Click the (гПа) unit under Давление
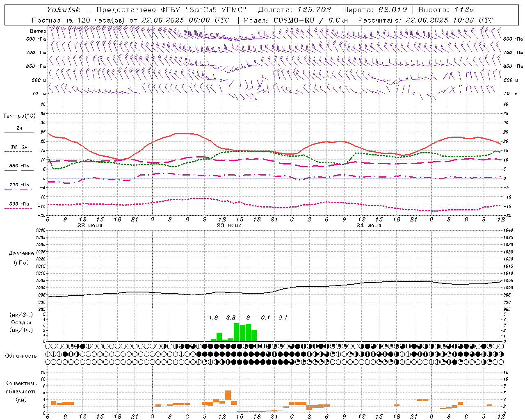 [x=21, y=262]
